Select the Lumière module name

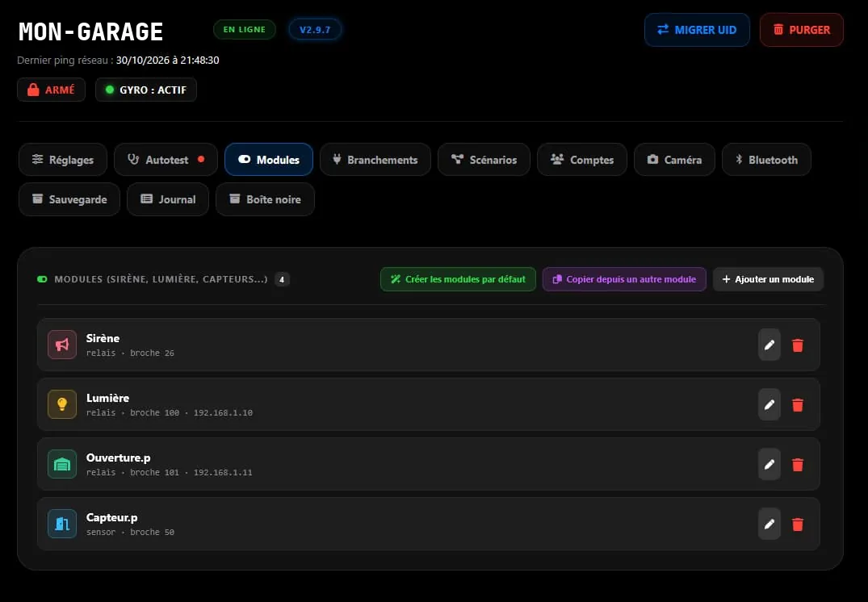click(108, 398)
